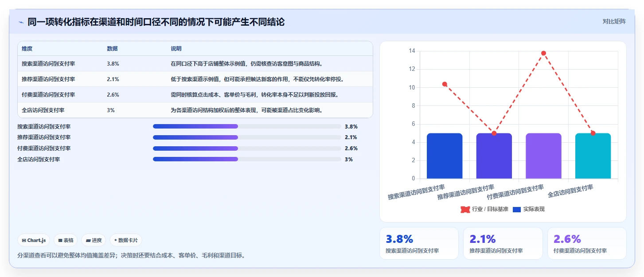Toggle the 实际表现 legend item

[528, 209]
